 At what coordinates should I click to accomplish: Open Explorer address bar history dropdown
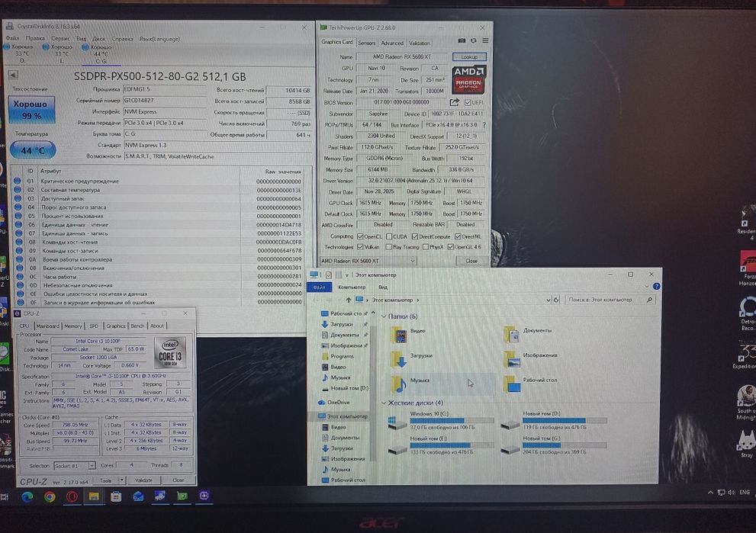(549, 300)
